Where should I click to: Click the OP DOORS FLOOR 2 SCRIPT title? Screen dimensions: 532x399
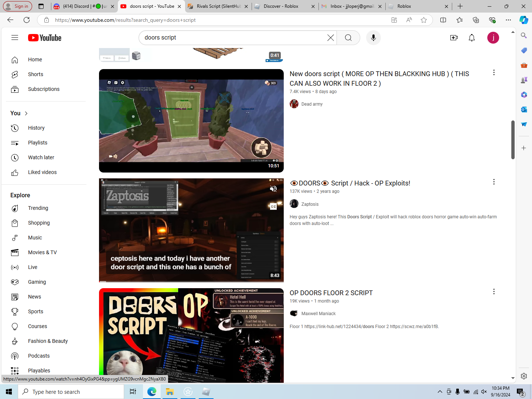coord(331,293)
